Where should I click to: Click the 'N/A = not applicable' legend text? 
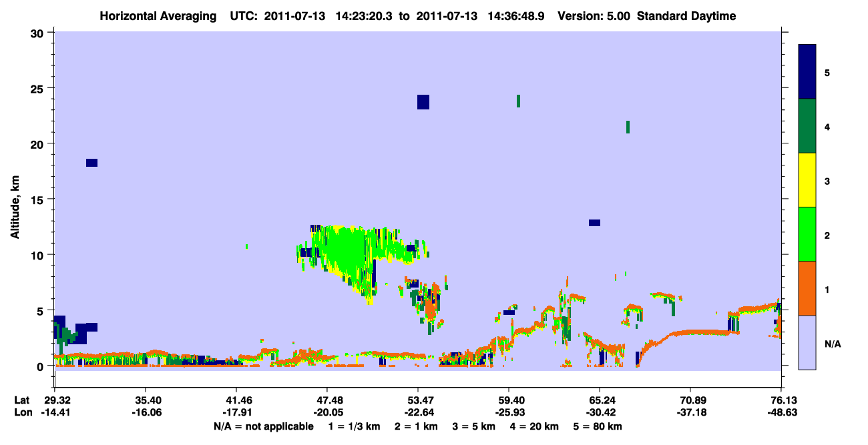pos(263,426)
